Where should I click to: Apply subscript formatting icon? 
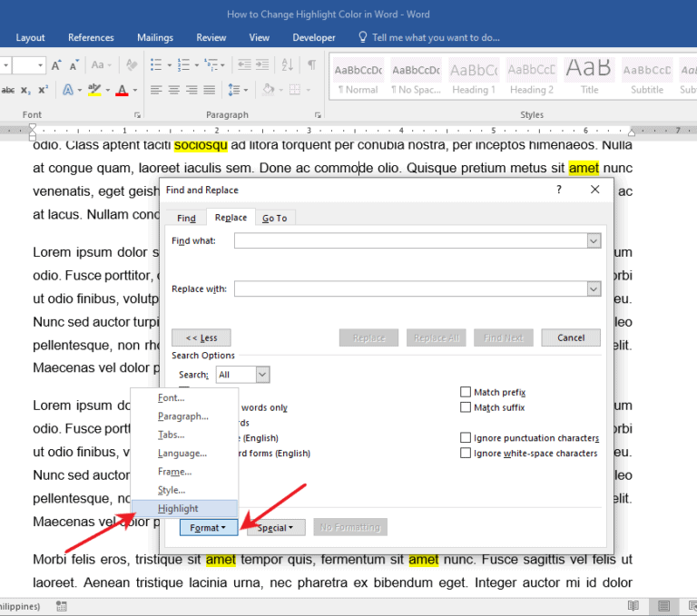tap(25, 90)
